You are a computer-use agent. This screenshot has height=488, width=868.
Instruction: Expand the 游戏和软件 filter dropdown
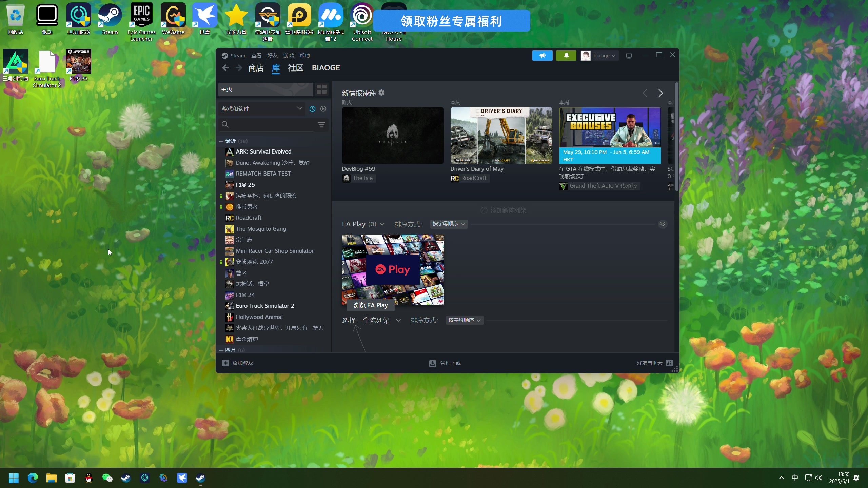click(x=261, y=109)
